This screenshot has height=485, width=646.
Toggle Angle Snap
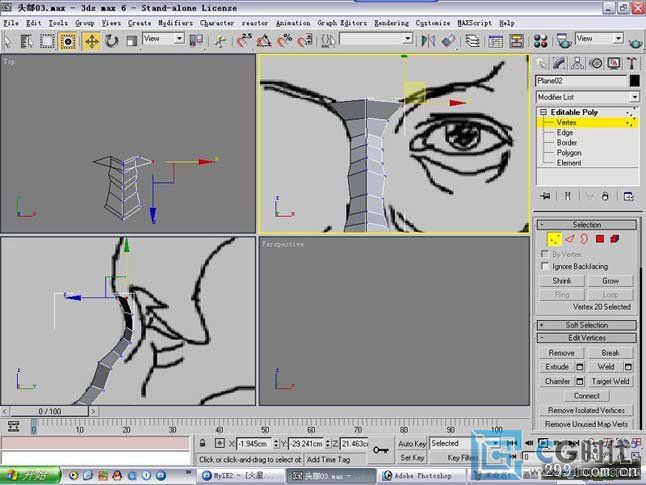pyautogui.click(x=264, y=41)
